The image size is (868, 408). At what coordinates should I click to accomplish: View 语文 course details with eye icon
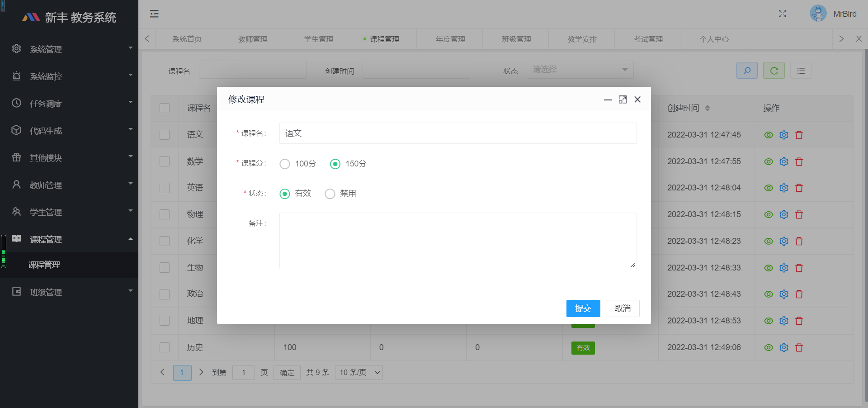(x=769, y=135)
